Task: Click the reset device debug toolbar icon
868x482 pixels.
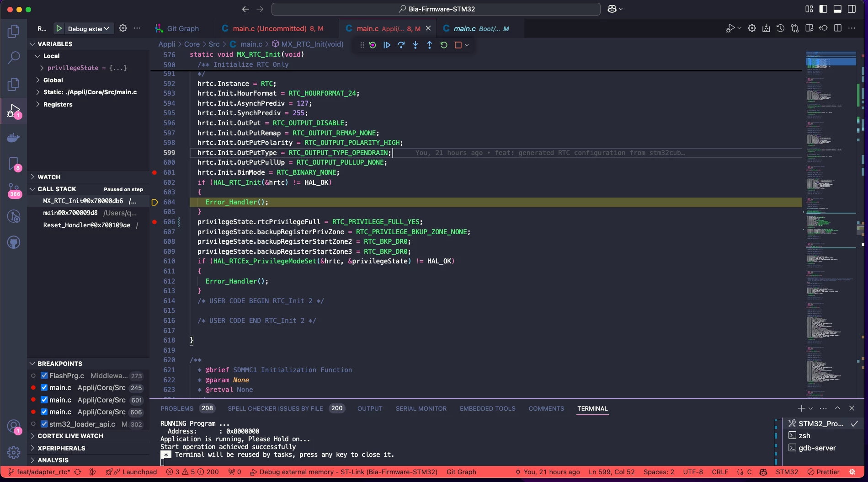Action: [373, 45]
